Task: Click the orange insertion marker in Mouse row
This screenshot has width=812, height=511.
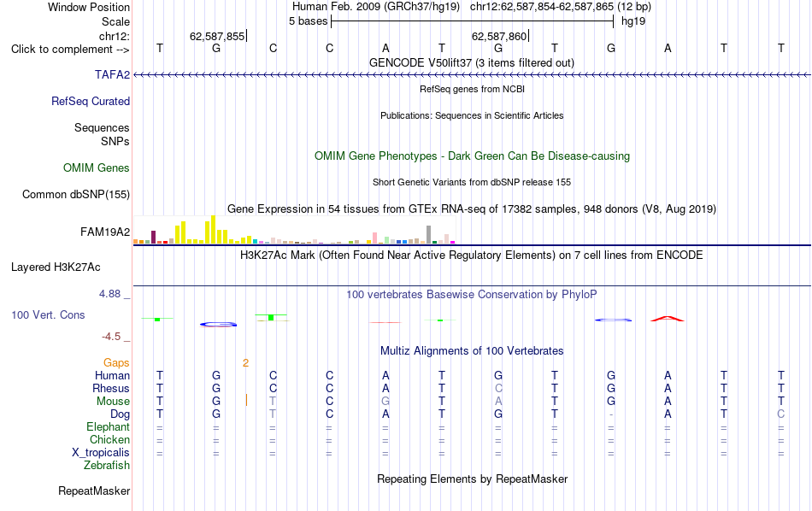Action: [246, 400]
